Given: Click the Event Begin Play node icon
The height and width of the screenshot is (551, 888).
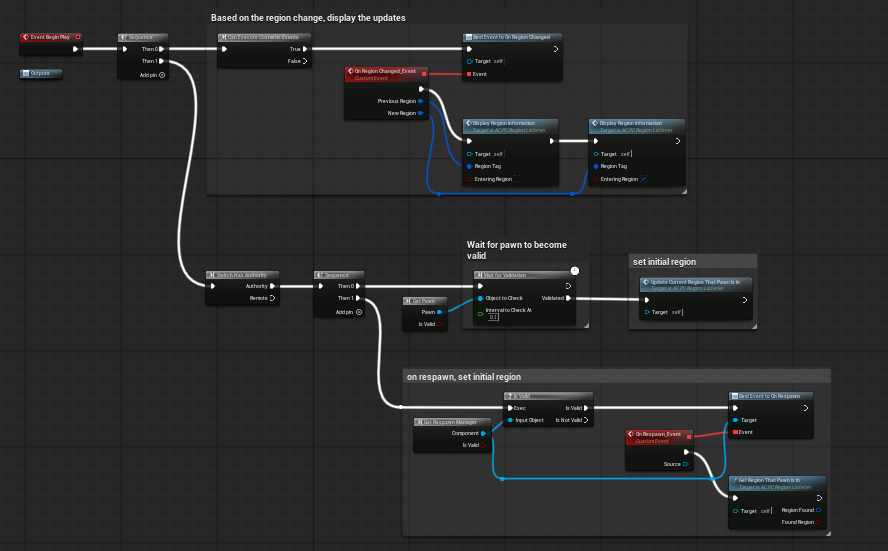Looking at the screenshot, I should (x=25, y=37).
